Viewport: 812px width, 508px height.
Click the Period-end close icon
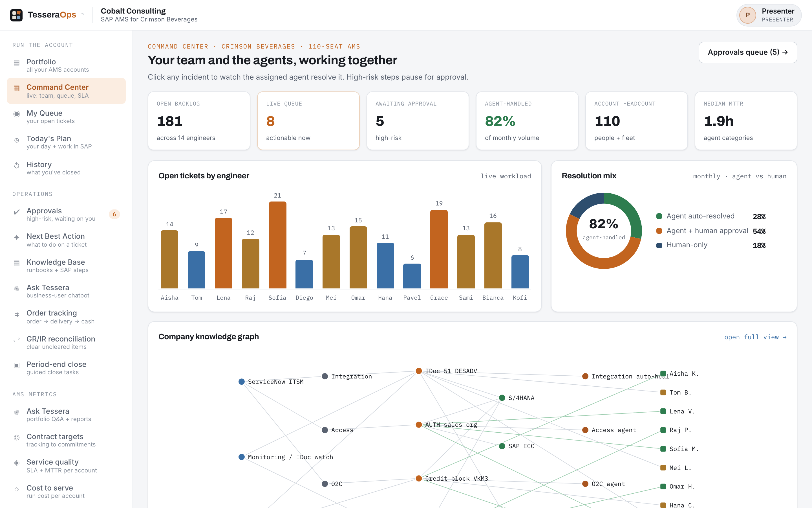tap(16, 365)
